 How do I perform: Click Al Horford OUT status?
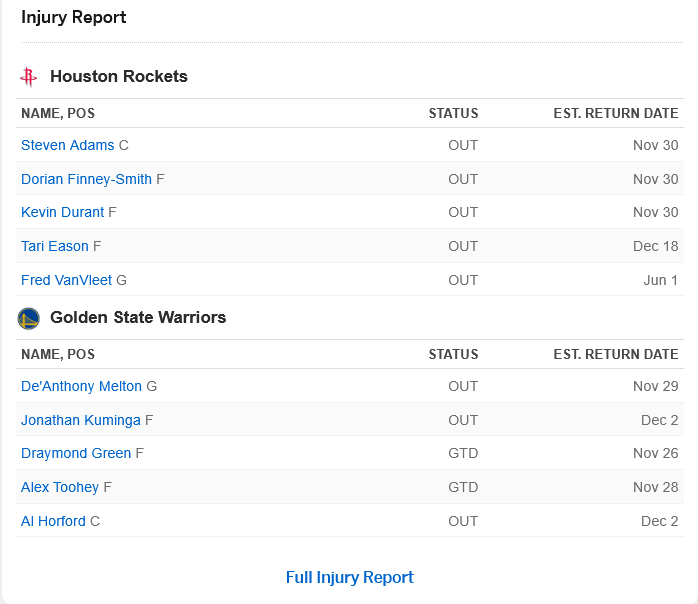[463, 521]
